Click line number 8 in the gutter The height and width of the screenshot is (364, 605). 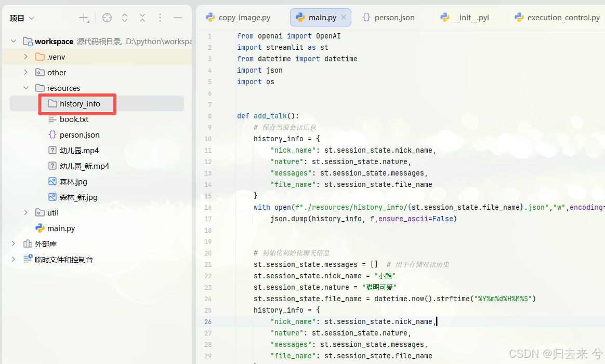[x=209, y=116]
